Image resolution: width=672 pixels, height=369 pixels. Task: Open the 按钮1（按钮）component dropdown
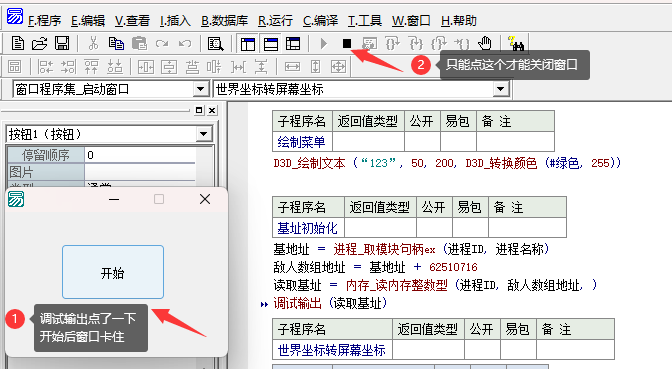pos(204,134)
